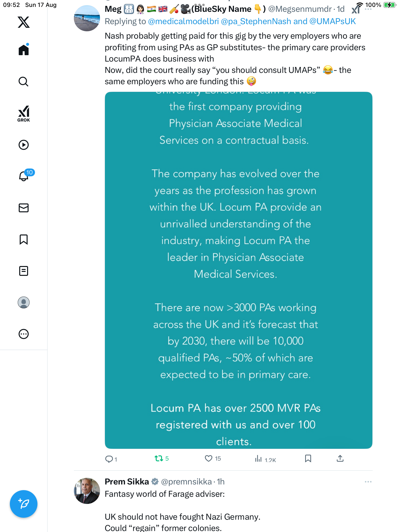Open the Search explore icon
Image resolution: width=399 pixels, height=532 pixels.
coord(24,82)
